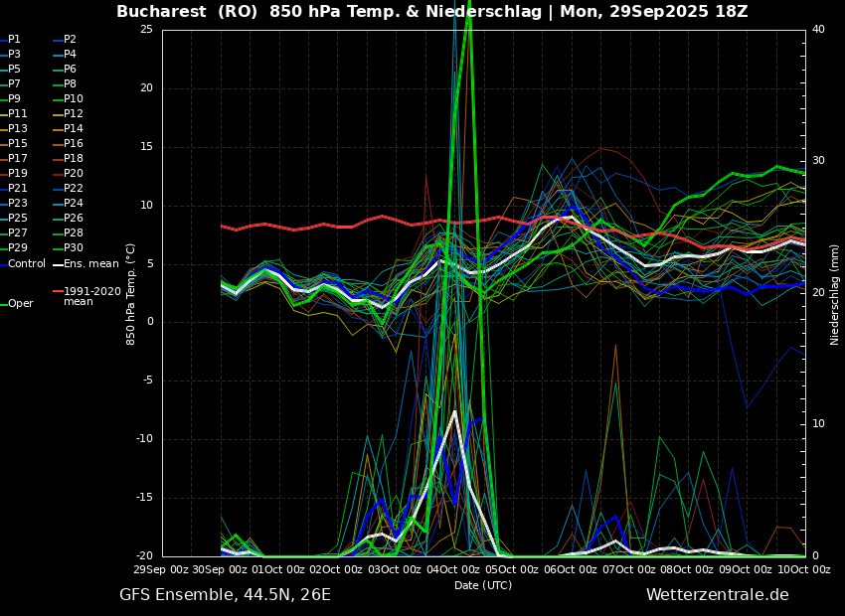
Task: Click the white line swatch beside Ens. mean
Action: point(58,264)
